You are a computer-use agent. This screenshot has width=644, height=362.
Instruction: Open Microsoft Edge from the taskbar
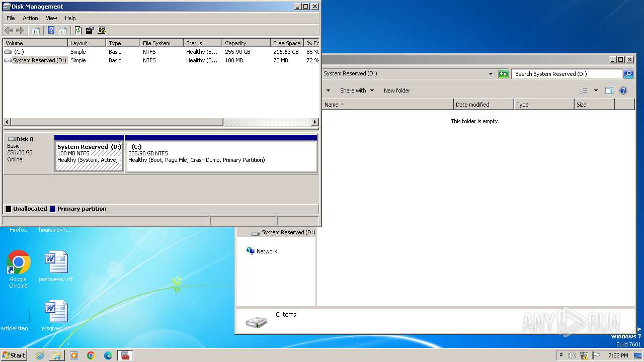click(108, 355)
